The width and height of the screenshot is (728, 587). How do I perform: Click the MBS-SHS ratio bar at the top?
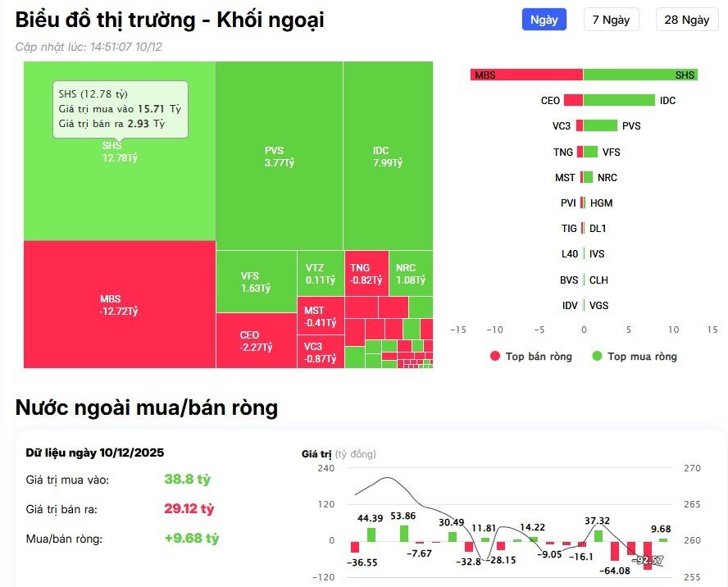pyautogui.click(x=585, y=75)
